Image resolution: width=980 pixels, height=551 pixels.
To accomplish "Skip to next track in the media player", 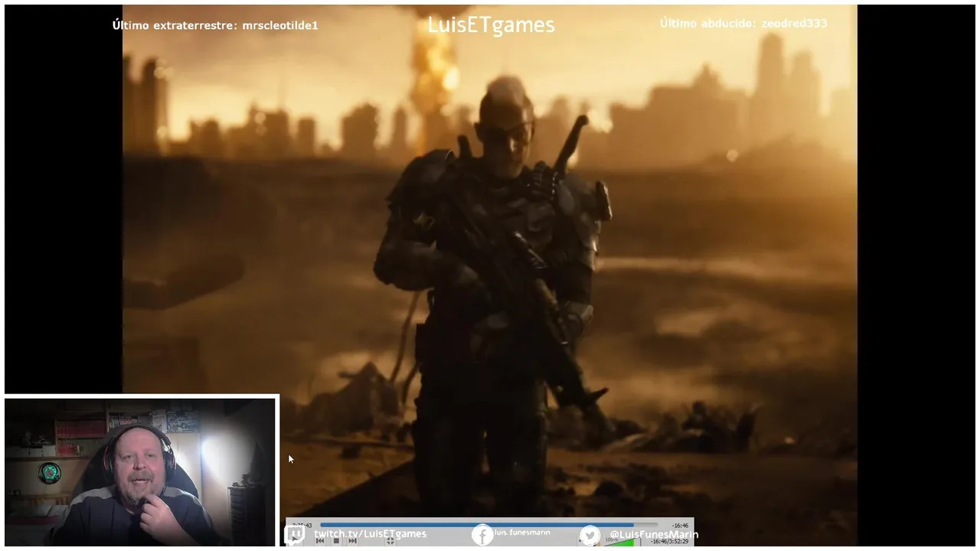I will (x=352, y=541).
